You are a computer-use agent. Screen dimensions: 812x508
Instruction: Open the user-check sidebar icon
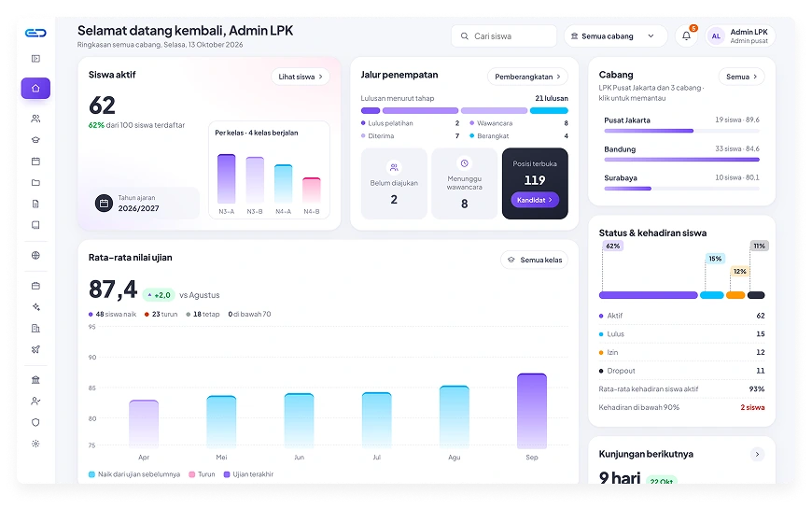pyautogui.click(x=35, y=402)
